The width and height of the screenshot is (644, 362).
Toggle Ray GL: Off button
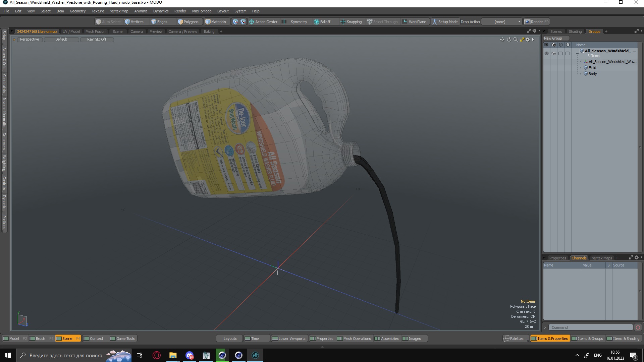(97, 39)
